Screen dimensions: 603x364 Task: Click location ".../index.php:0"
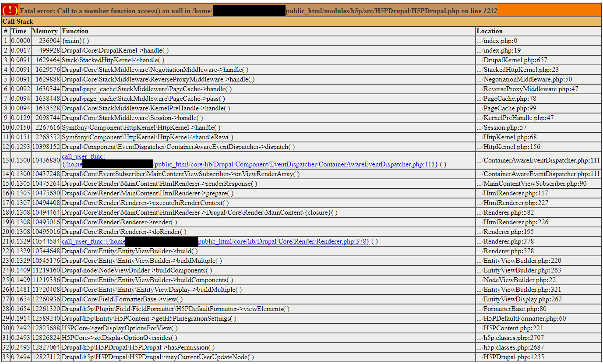click(497, 41)
